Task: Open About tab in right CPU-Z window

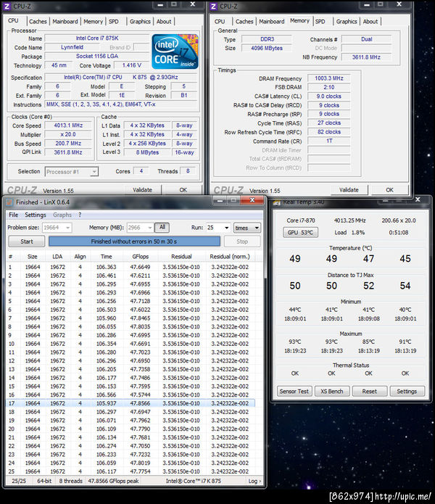Action: point(370,22)
